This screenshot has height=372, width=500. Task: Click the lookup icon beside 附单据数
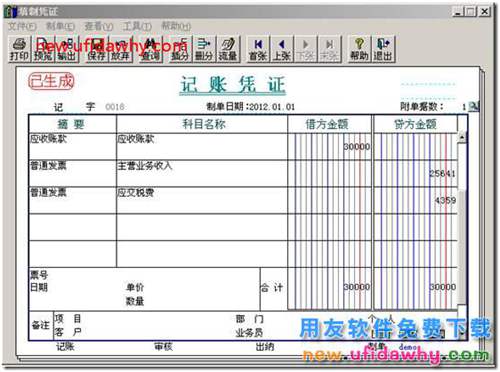pos(473,106)
